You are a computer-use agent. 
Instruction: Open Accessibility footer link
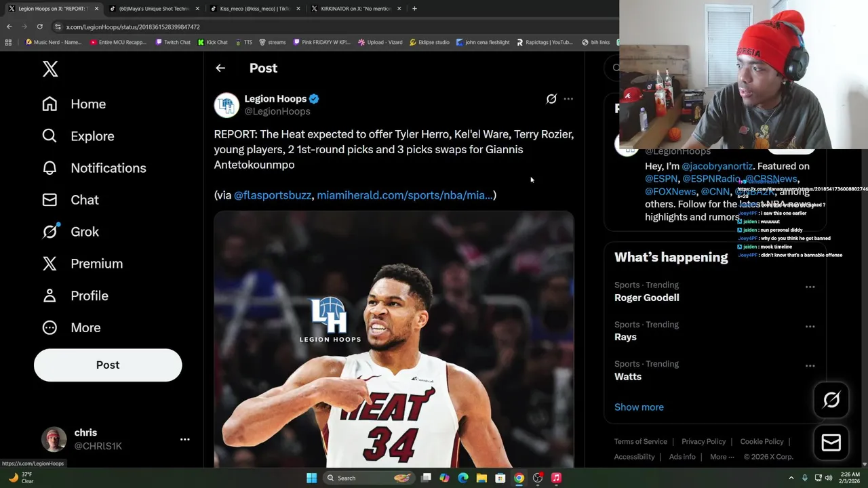(x=634, y=457)
